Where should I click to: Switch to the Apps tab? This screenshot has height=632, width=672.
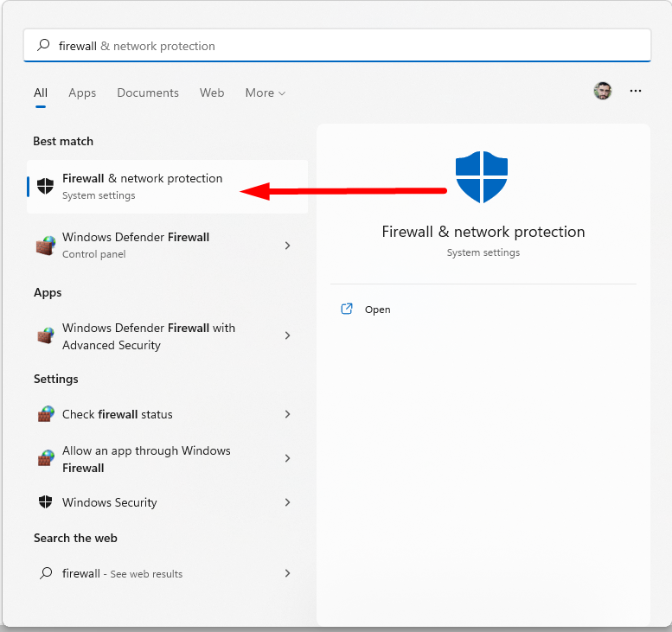pyautogui.click(x=82, y=93)
